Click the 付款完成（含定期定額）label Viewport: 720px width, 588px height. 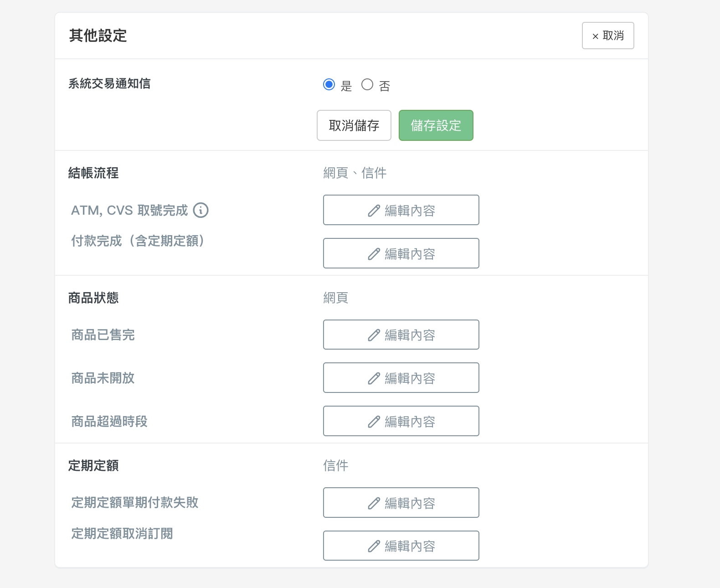point(139,241)
